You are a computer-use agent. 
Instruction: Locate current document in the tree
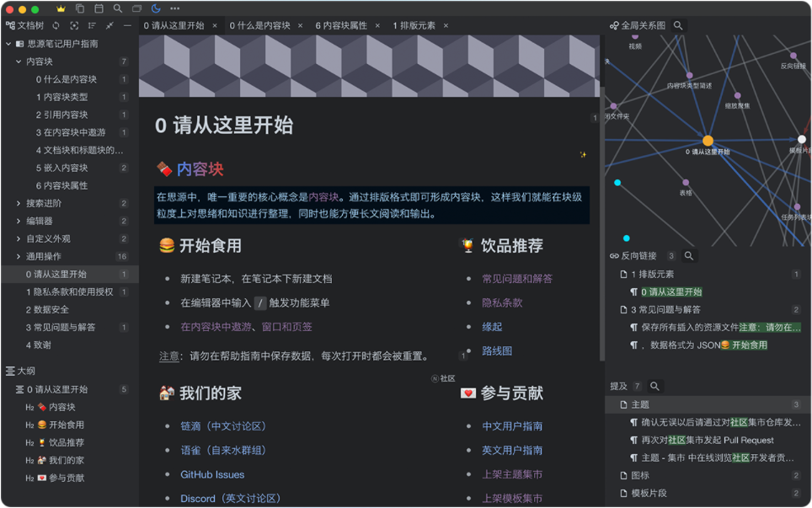[73, 26]
